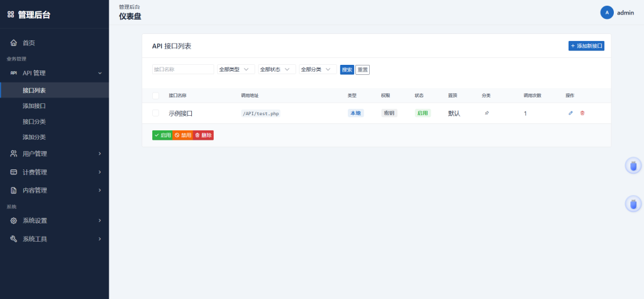Screen dimensions: 644x299
Task: Click the upper floating blue round icon
Action: [x=633, y=166]
